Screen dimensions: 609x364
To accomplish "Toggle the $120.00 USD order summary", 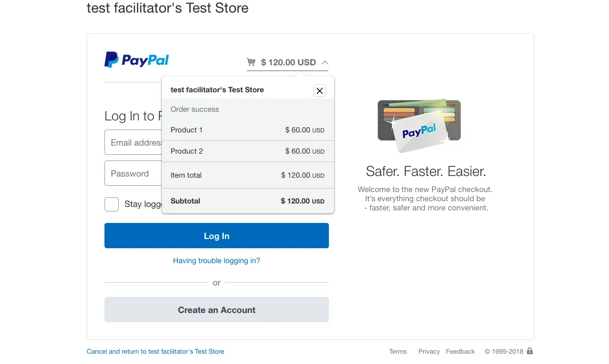I will click(288, 62).
